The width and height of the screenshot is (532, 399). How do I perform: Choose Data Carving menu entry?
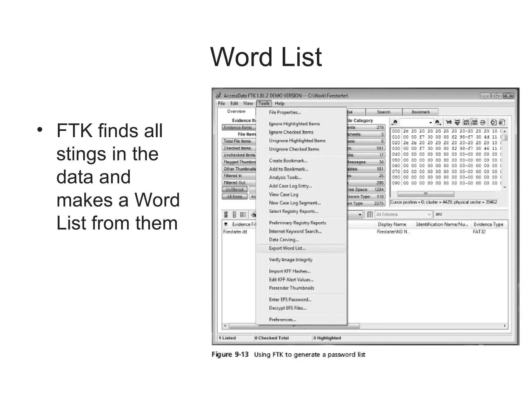[301, 240]
